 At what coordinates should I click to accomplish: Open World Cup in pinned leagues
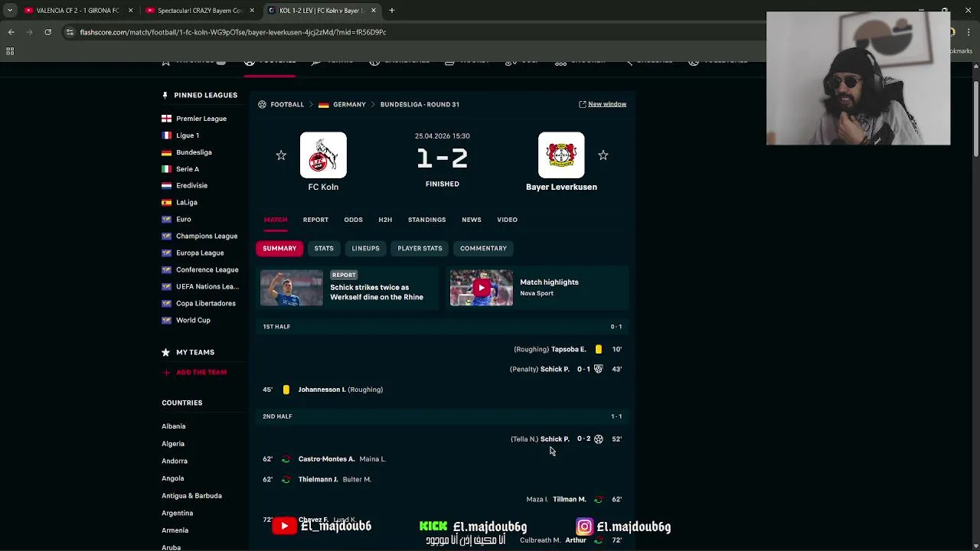click(x=193, y=320)
